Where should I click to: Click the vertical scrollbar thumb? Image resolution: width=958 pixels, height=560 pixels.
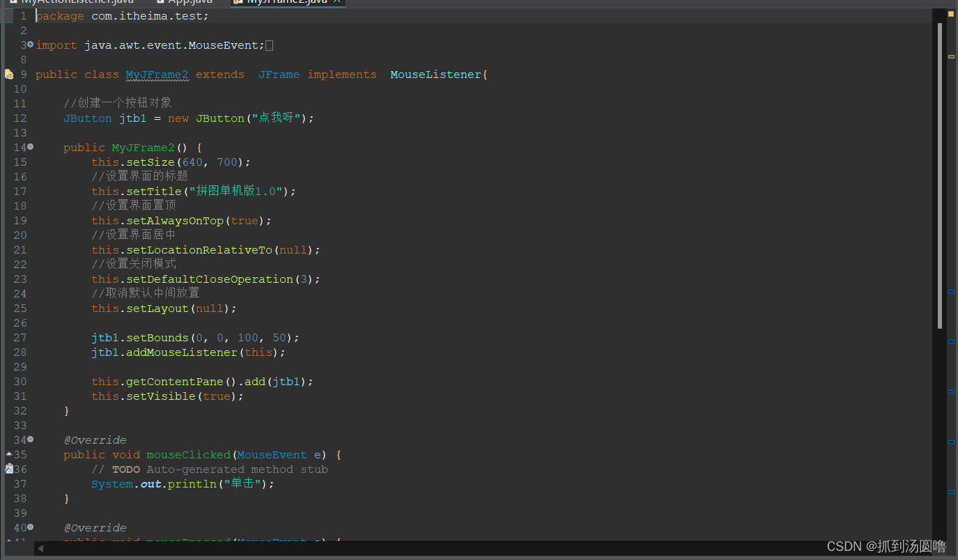coord(940,176)
